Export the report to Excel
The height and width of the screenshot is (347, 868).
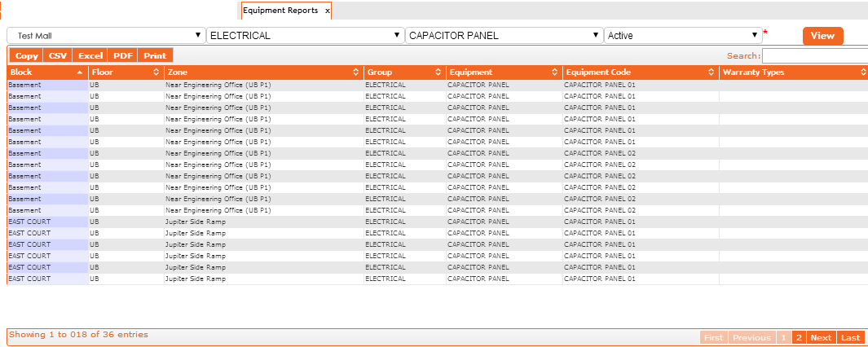point(90,56)
